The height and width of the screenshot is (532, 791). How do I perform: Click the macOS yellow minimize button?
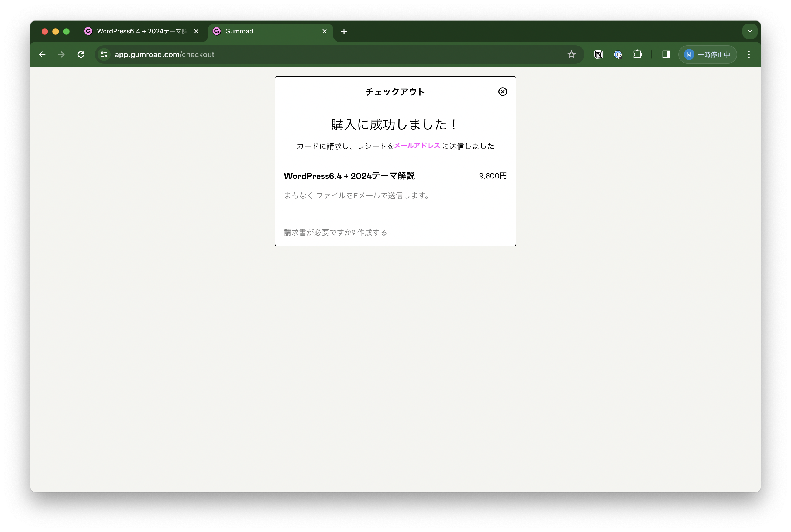(x=56, y=31)
